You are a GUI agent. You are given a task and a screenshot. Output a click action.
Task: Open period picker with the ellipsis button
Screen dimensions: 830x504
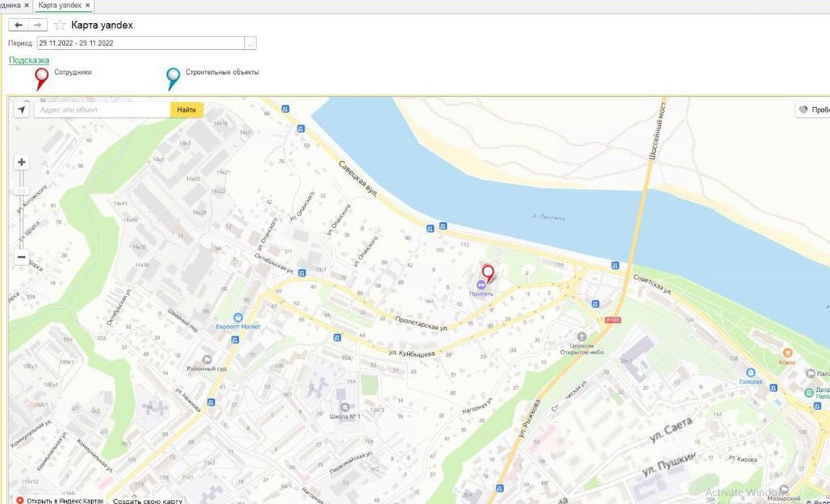click(x=250, y=43)
